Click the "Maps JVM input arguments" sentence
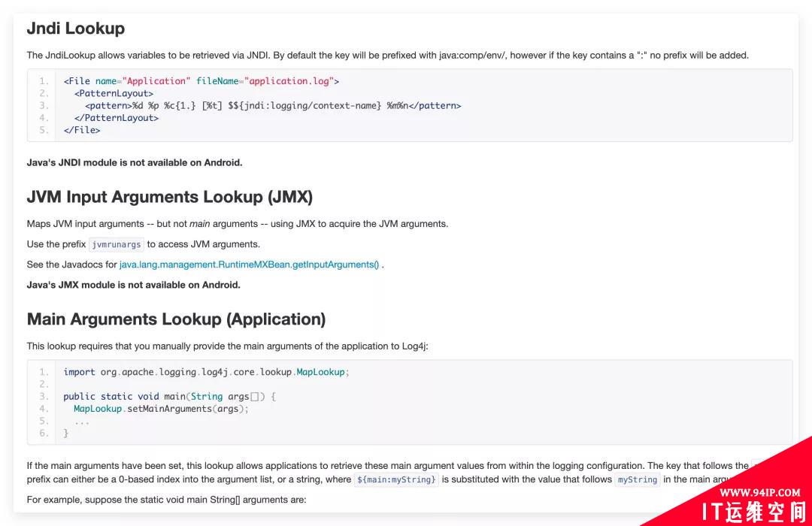This screenshot has height=526, width=812. click(x=237, y=224)
